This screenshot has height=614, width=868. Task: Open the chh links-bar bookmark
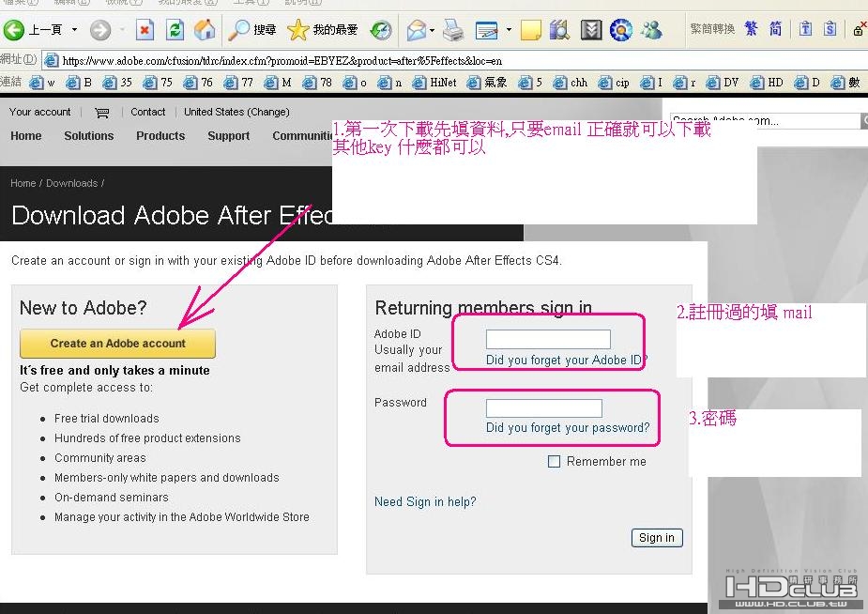(x=571, y=83)
